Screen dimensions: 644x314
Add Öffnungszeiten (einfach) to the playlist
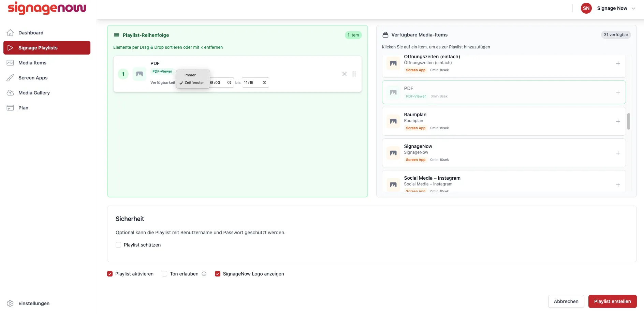click(618, 63)
